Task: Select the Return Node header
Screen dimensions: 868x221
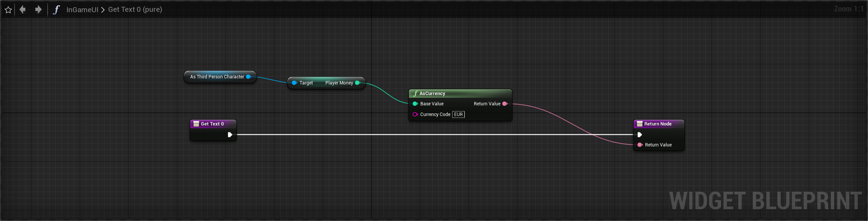Action: coord(658,124)
